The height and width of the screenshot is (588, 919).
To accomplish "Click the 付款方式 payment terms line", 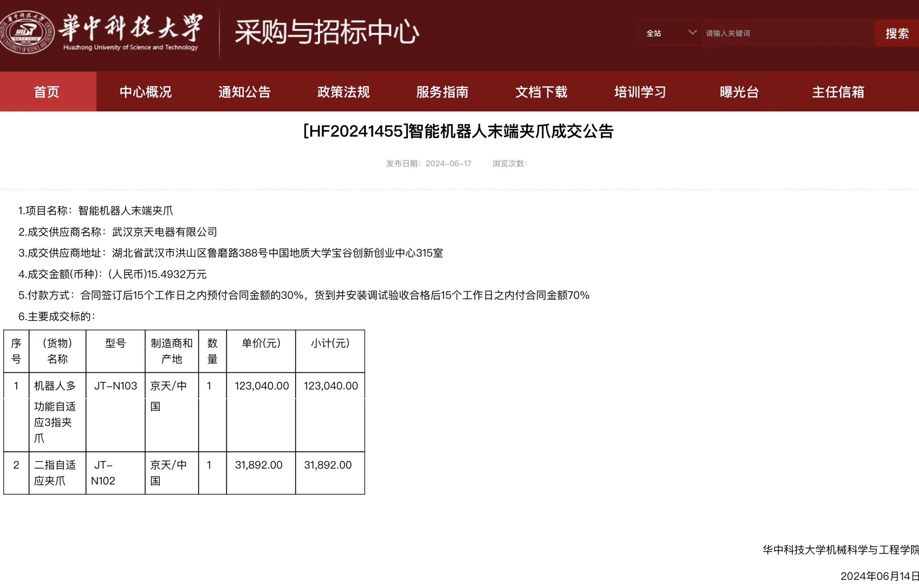I will tap(304, 295).
